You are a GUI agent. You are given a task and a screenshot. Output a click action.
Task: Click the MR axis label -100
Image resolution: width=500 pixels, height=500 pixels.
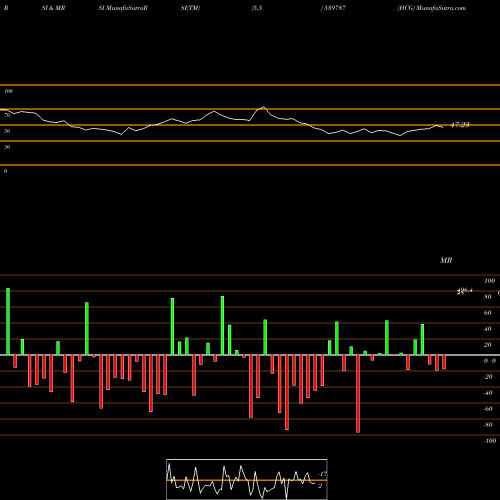point(490,441)
